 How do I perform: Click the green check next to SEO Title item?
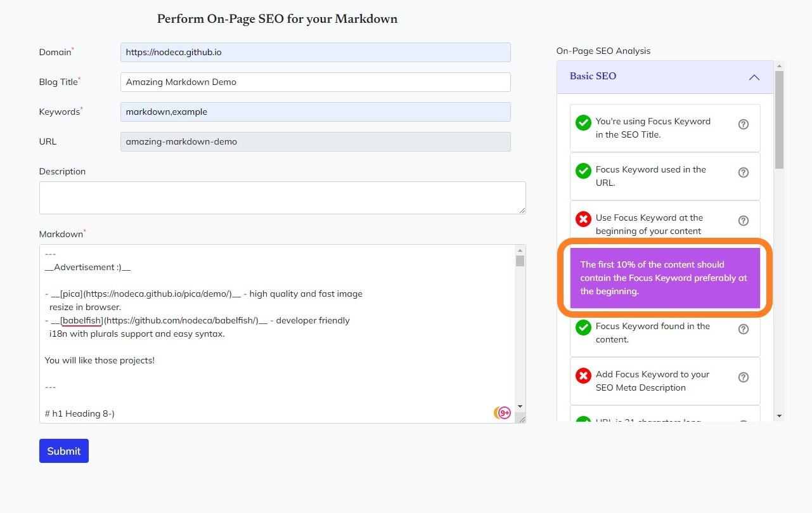point(583,122)
